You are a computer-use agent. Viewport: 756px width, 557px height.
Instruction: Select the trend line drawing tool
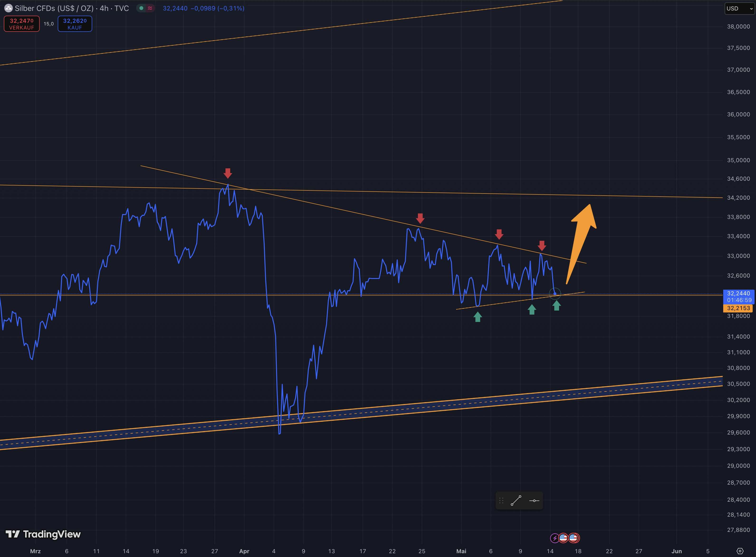[x=516, y=500]
